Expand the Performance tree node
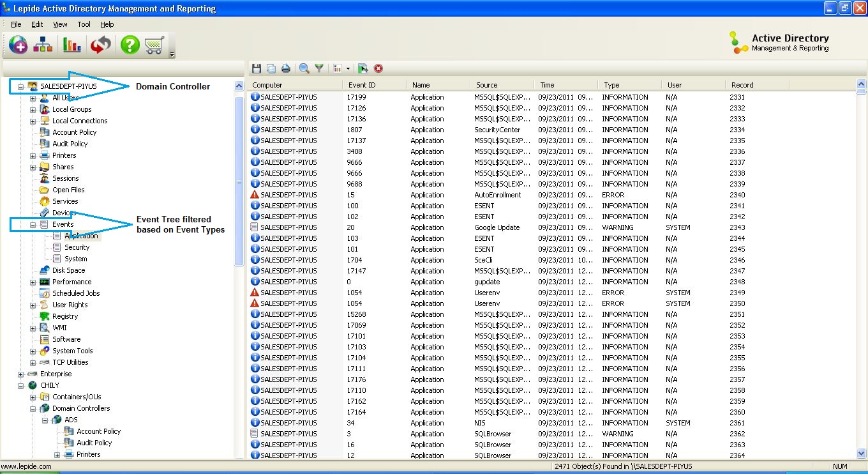 click(x=33, y=282)
